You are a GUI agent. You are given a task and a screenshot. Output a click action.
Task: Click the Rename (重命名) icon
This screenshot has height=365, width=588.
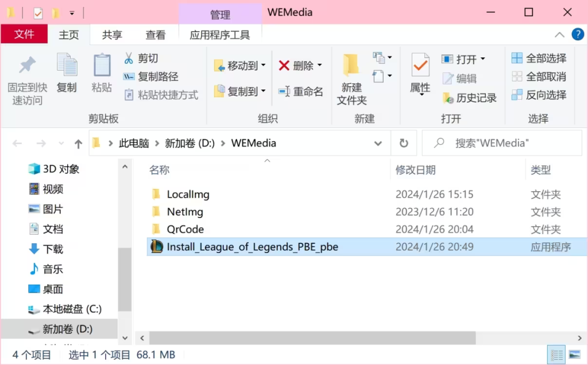[284, 91]
